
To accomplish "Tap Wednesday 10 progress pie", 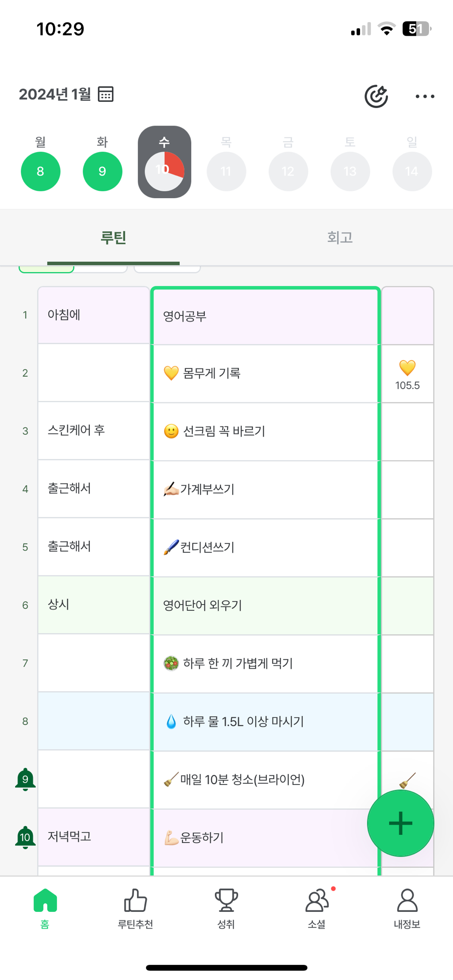I will click(165, 171).
